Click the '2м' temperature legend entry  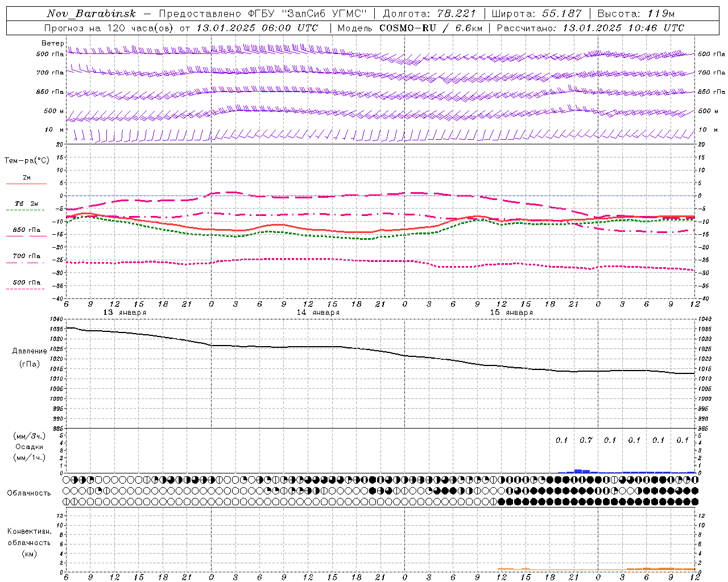pos(27,178)
